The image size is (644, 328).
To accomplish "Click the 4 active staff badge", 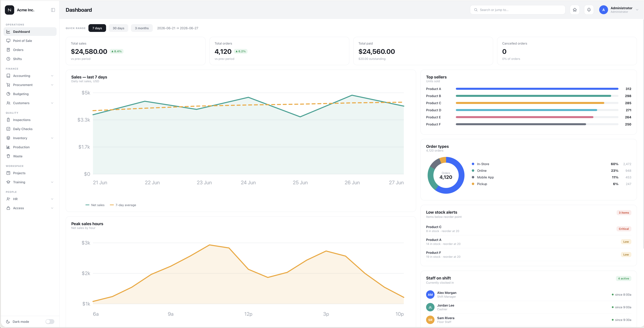I will coord(624,279).
